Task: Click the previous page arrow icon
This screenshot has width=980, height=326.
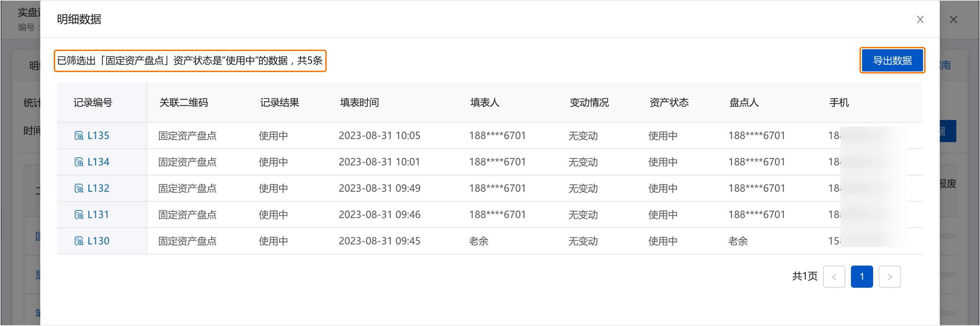Action: click(x=834, y=277)
